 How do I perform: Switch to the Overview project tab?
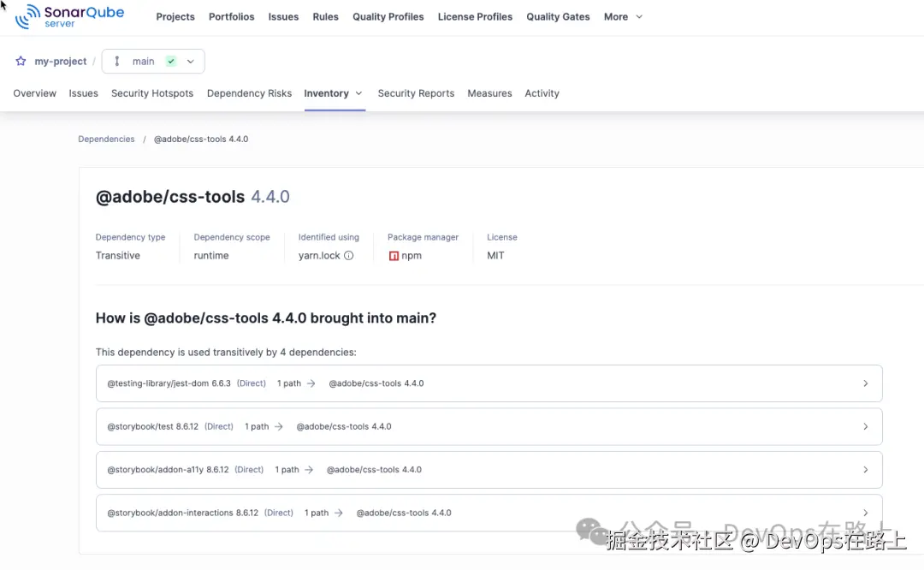(x=35, y=93)
